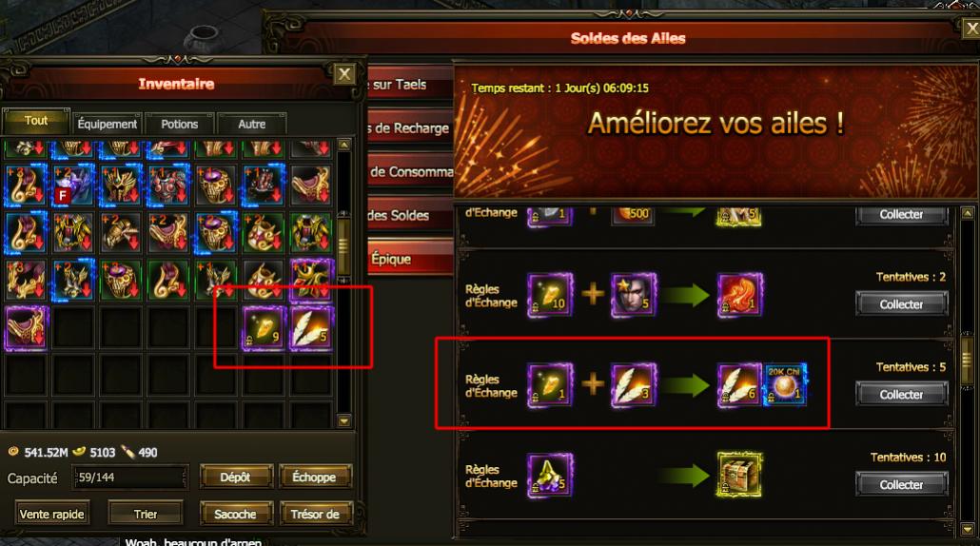Click the 20K Chi reward orb icon
The width and height of the screenshot is (980, 546).
click(785, 385)
